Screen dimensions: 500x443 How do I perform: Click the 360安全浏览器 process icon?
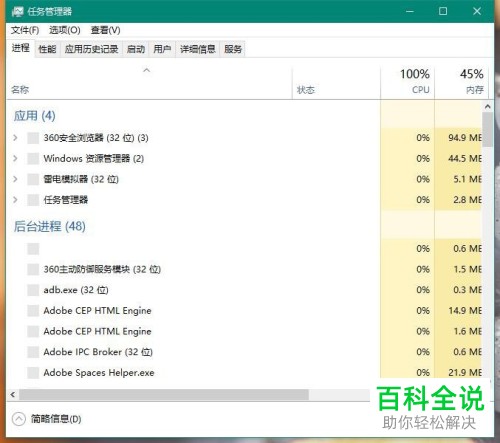pos(33,138)
